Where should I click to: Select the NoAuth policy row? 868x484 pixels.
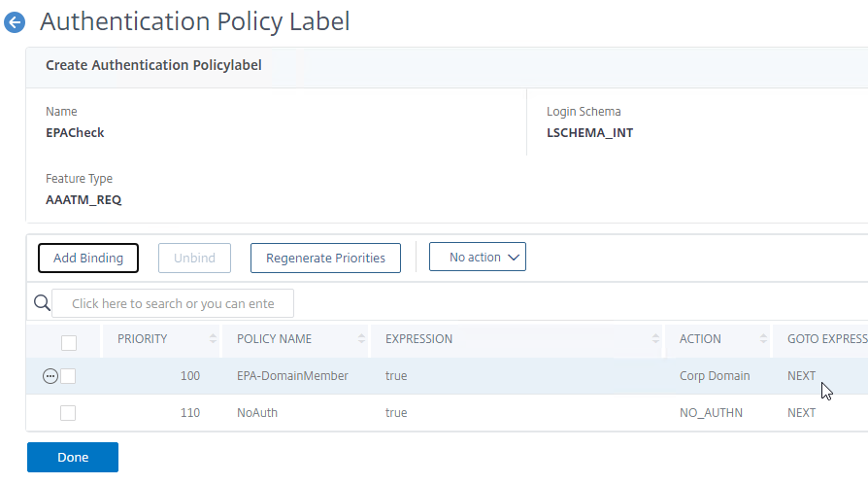pos(447,413)
